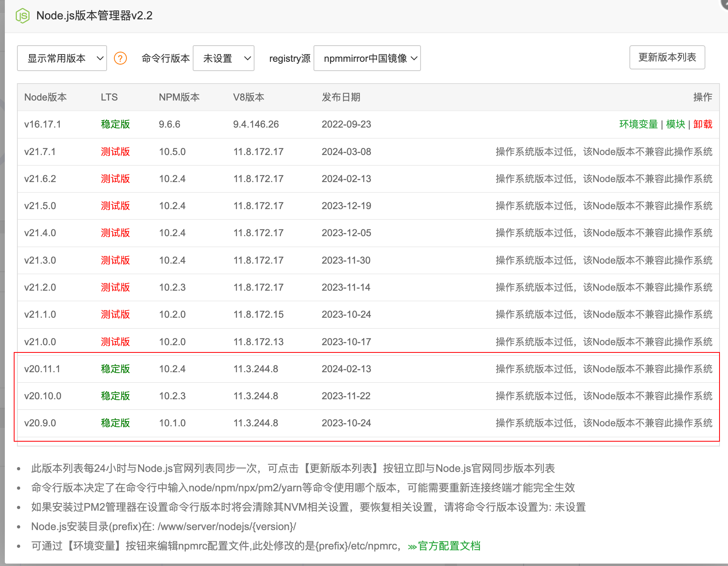
Task: Open the registry源 npmmirror中国镜像 dropdown
Action: tap(367, 58)
